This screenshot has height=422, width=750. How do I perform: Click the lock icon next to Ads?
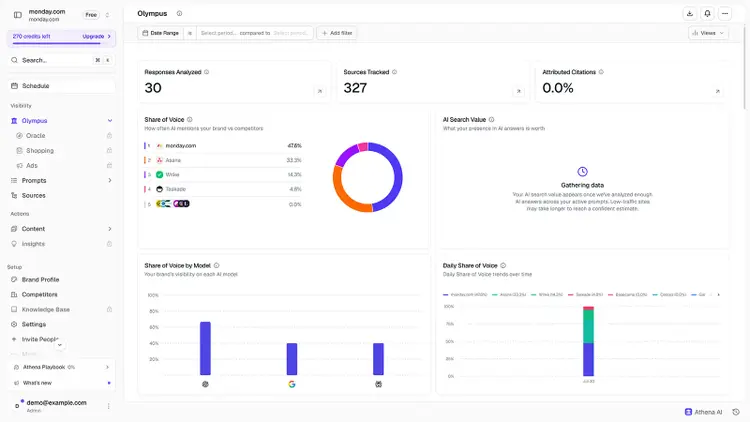pyautogui.click(x=109, y=166)
